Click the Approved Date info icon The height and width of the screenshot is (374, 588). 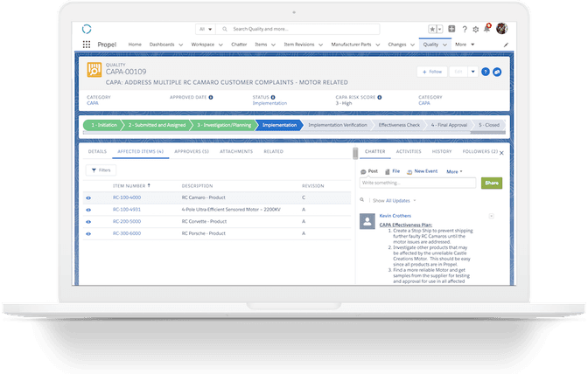coord(211,97)
